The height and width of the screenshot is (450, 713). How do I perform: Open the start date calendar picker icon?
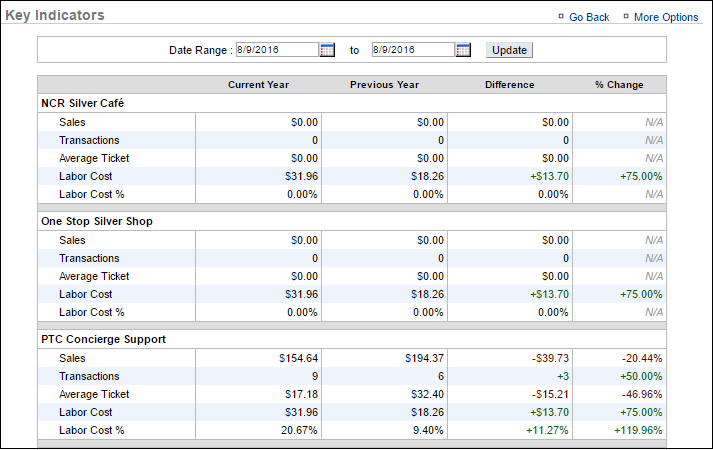327,50
